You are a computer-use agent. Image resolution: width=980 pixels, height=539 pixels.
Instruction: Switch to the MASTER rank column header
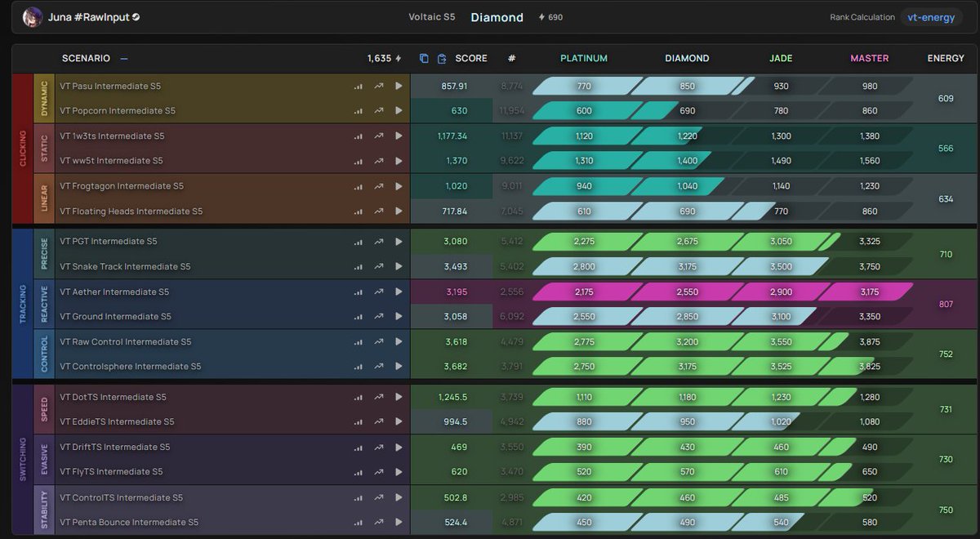[x=869, y=58]
